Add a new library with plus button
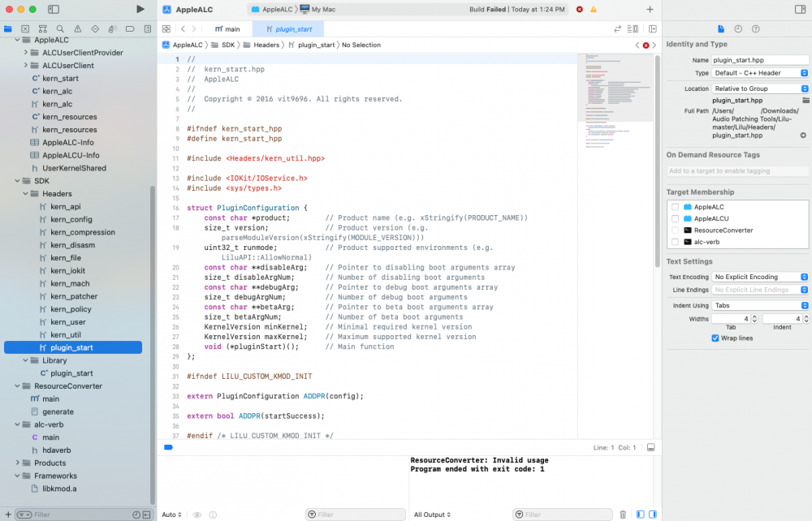812x521 pixels. point(650,9)
